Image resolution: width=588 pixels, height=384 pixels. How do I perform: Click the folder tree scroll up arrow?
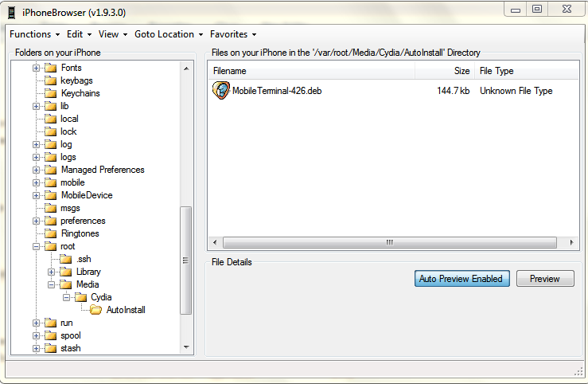(186, 69)
